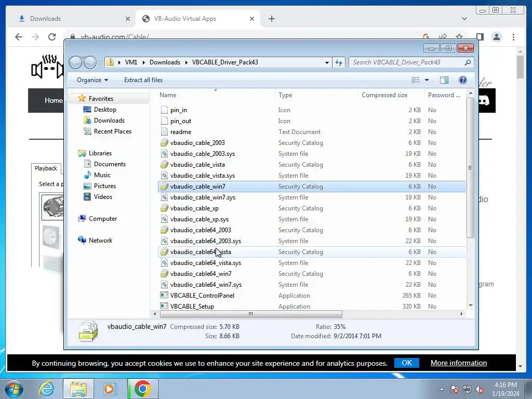Select the vbaudio_cable_2003.sys file

click(312, 154)
